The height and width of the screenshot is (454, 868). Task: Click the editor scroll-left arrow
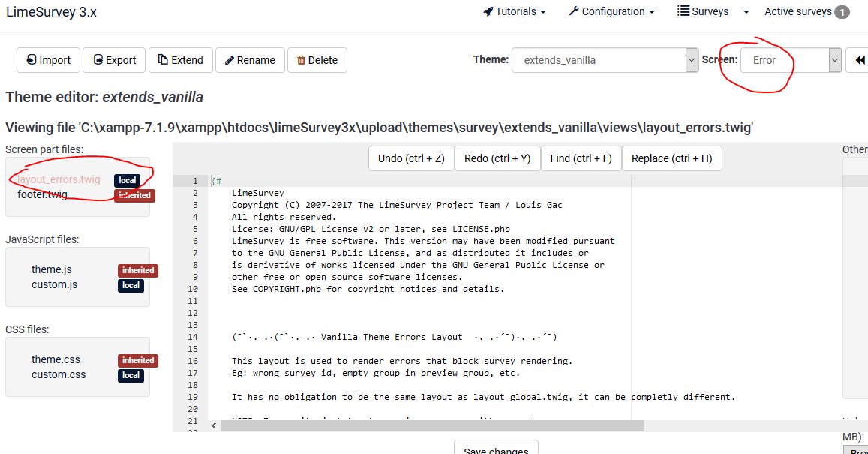pyautogui.click(x=214, y=425)
